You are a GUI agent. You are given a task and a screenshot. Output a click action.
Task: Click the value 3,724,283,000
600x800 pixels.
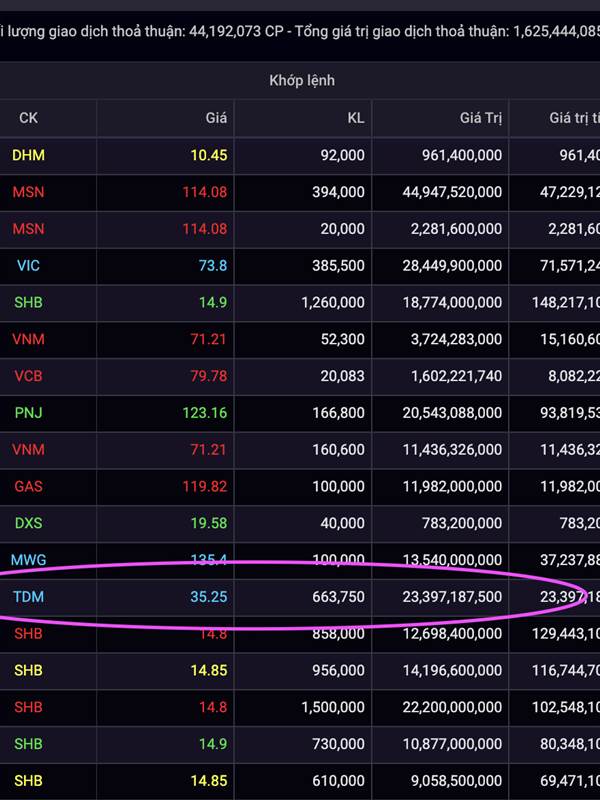tap(457, 339)
